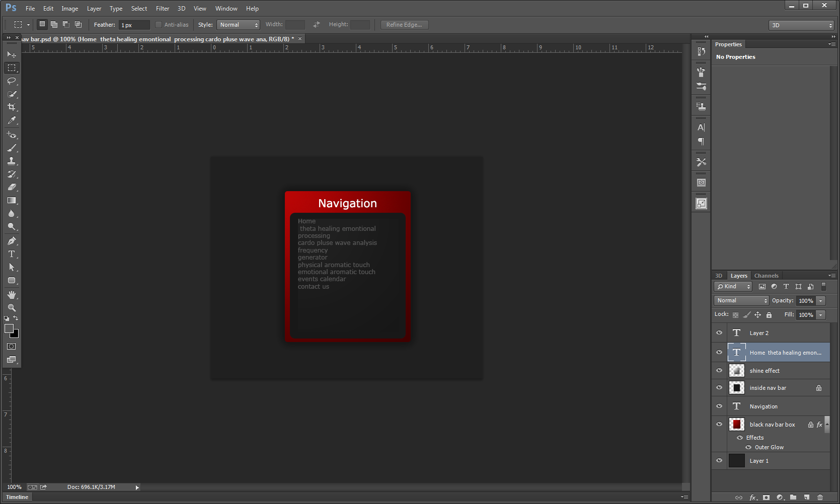Switch to the Channels tab

tap(766, 276)
